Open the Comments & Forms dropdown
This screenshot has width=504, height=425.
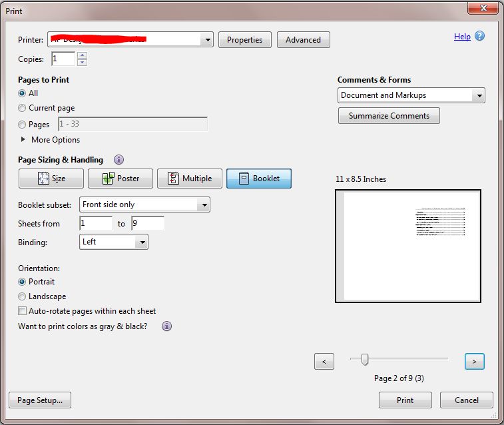(411, 95)
